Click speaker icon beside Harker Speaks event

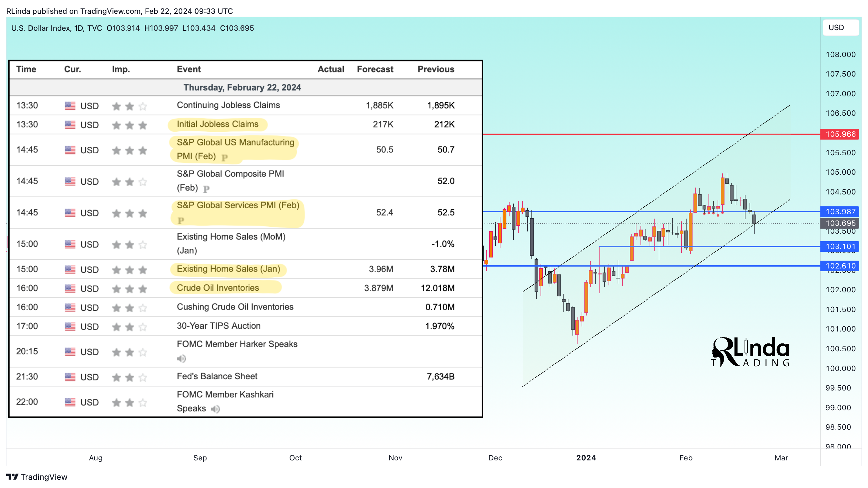(181, 358)
